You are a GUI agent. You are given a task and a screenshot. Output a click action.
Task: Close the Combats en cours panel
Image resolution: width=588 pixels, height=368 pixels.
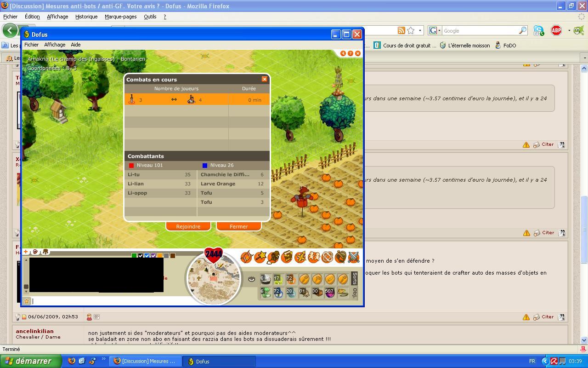click(x=264, y=79)
